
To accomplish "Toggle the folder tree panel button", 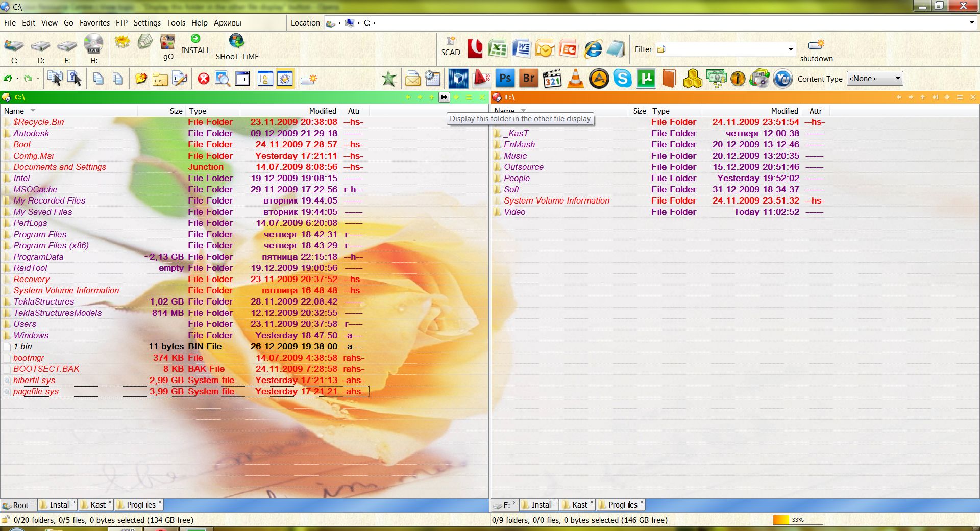I will point(265,79).
